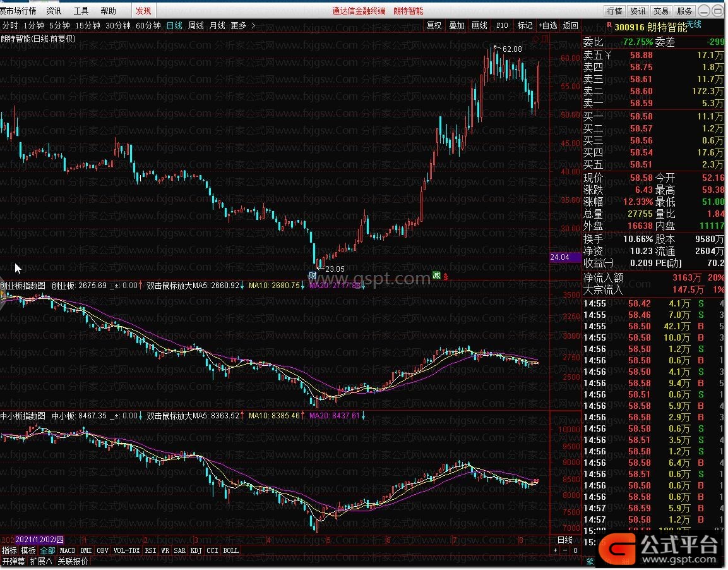Click the plus zoom-in chart button
Screen dimensions: 728x570
(555, 550)
